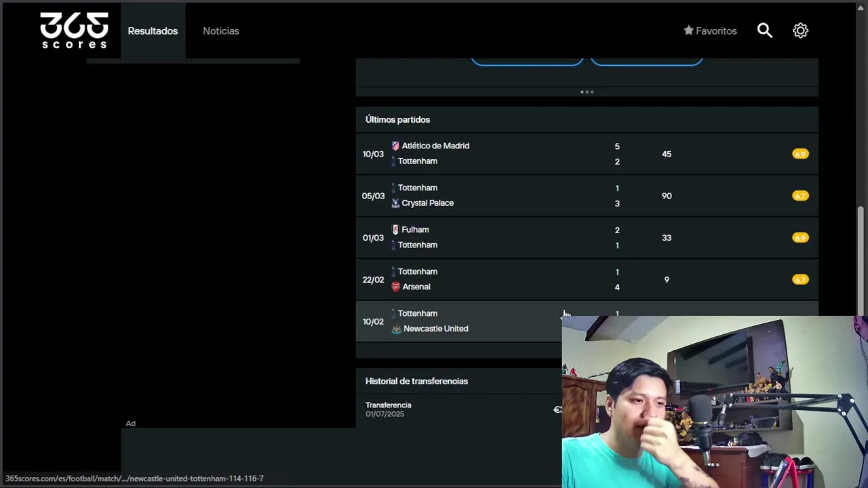Click the 45 minutes value
This screenshot has height=488, width=868.
tap(667, 154)
